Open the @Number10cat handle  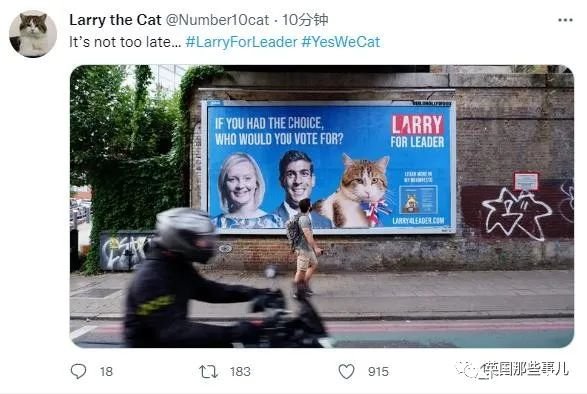coord(217,20)
